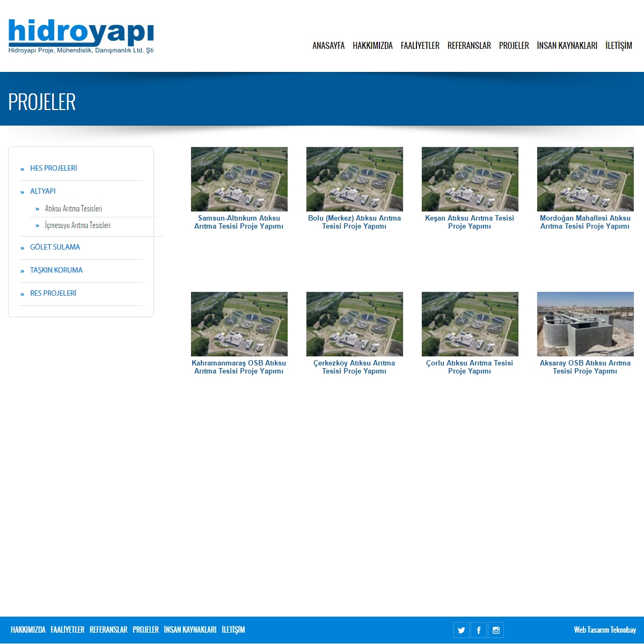Click the Twitter icon in footer
The height and width of the screenshot is (644, 644).
coord(461,630)
